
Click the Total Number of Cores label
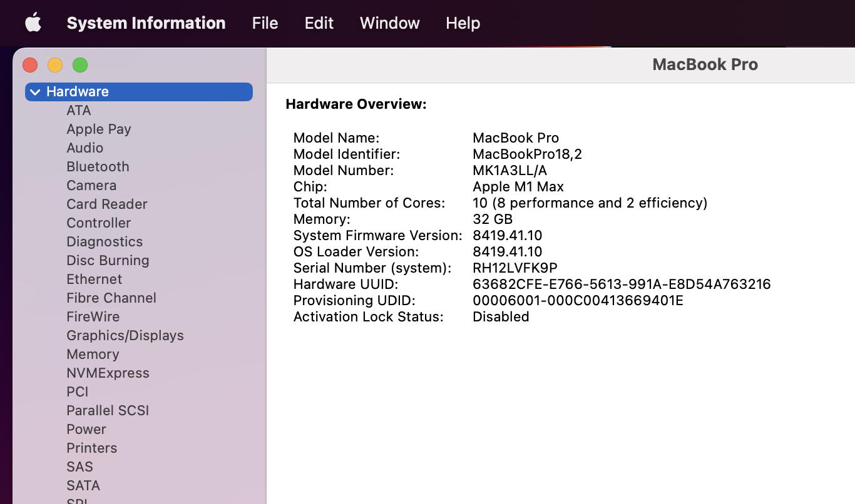369,203
